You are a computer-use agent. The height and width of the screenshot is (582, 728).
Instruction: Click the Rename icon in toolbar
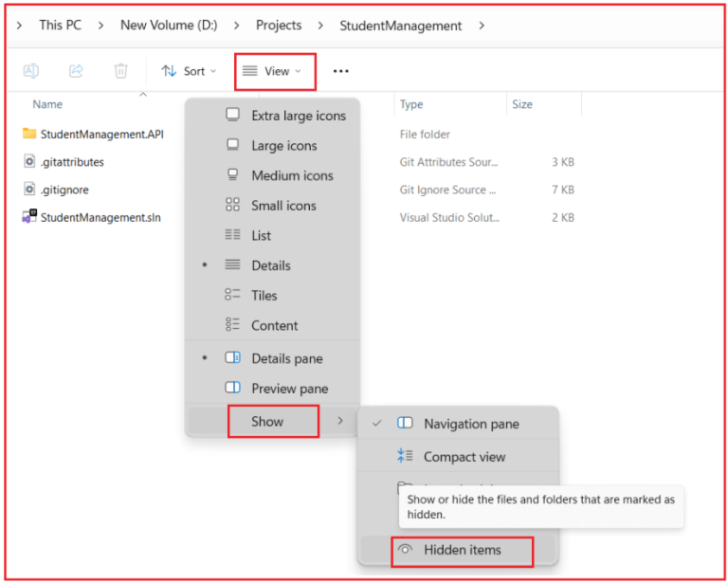click(x=31, y=71)
